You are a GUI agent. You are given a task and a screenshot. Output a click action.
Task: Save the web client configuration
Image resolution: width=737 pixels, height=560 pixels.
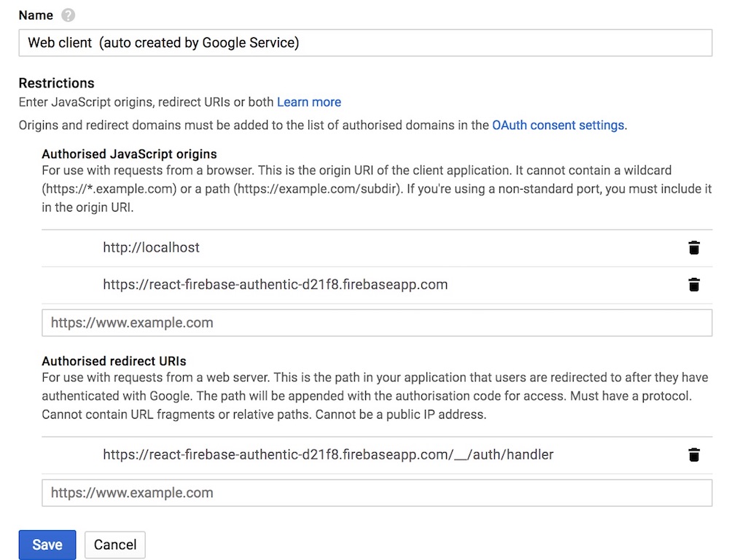pos(47,544)
